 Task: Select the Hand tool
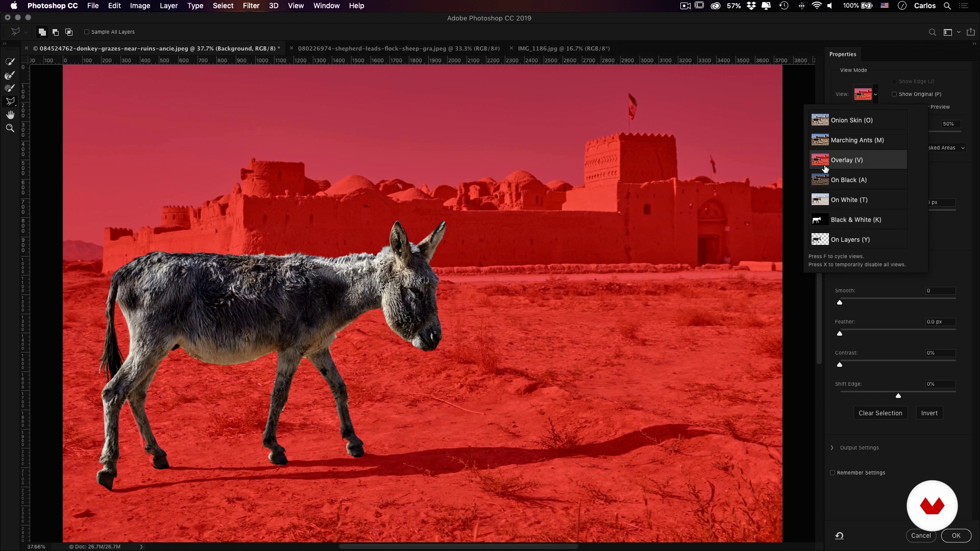(10, 115)
